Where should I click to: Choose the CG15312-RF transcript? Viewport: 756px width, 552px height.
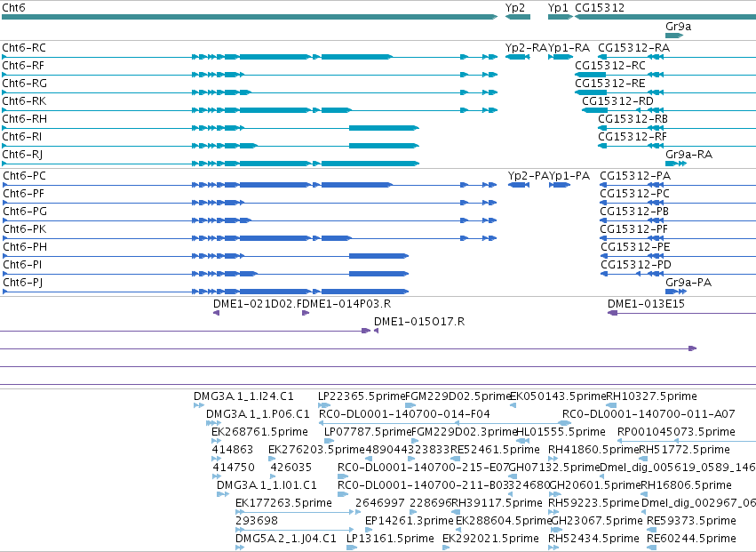click(633, 137)
